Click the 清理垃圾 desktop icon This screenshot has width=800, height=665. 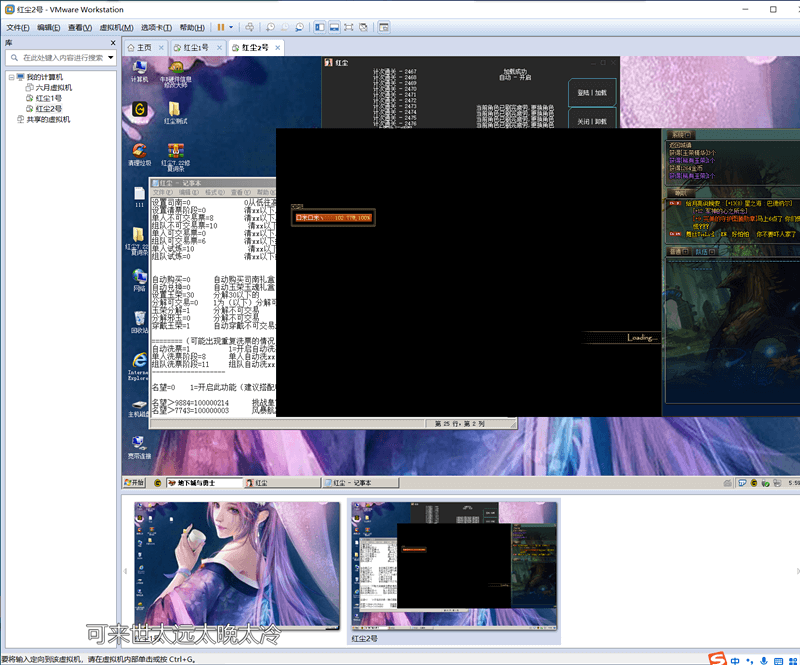pyautogui.click(x=139, y=154)
